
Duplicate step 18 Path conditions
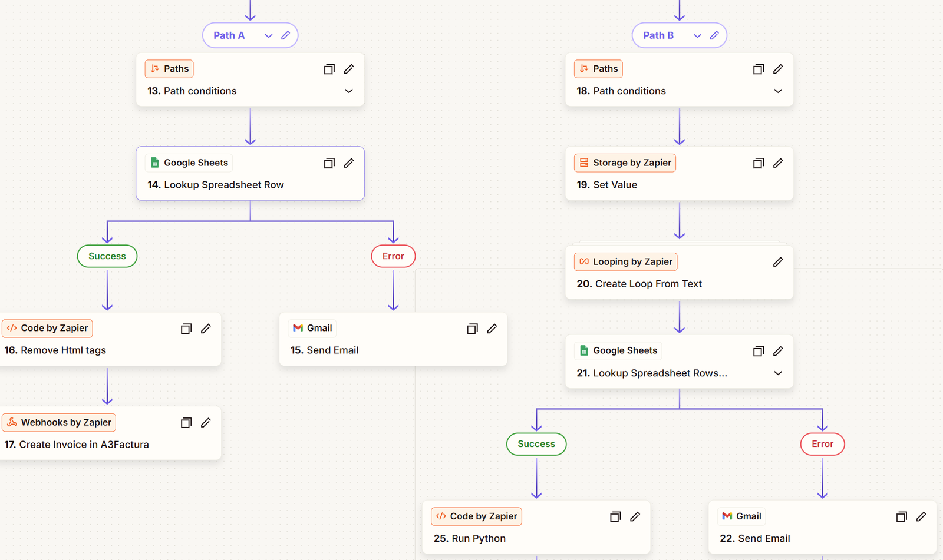759,69
